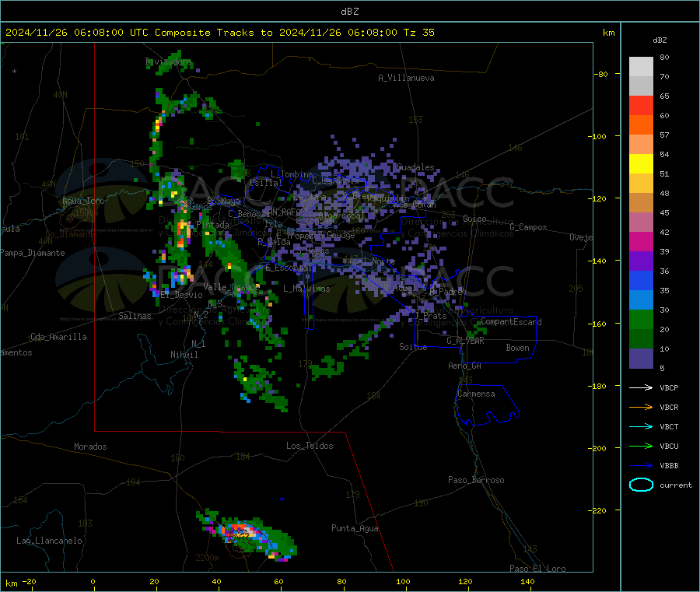Viewport: 700px width, 592px height.
Task: Click the dBZ title at the top
Action: click(349, 12)
